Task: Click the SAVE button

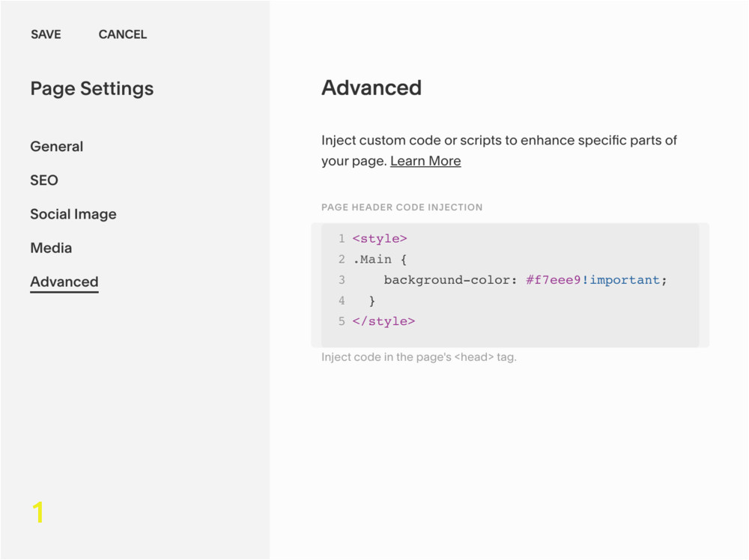Action: coord(46,34)
